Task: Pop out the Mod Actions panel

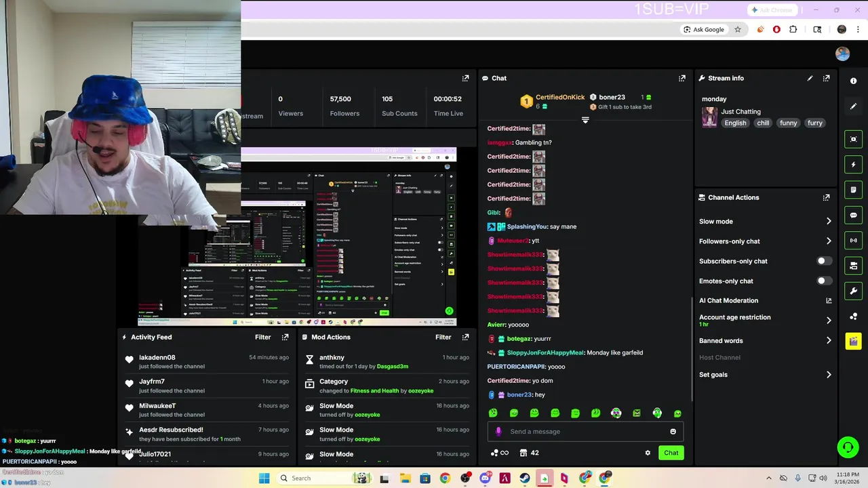Action: [x=465, y=337]
